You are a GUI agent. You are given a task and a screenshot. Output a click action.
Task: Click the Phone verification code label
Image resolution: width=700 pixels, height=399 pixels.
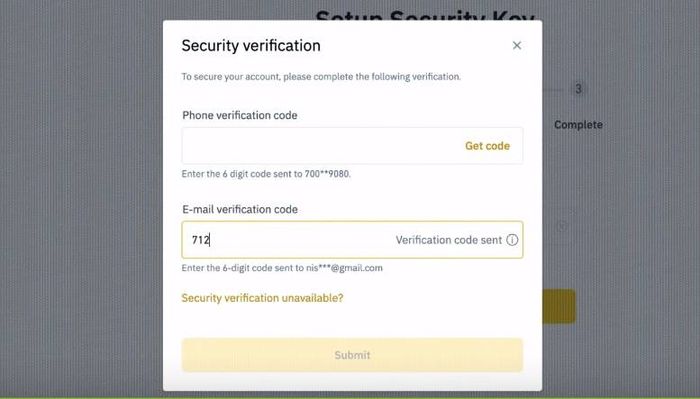240,116
